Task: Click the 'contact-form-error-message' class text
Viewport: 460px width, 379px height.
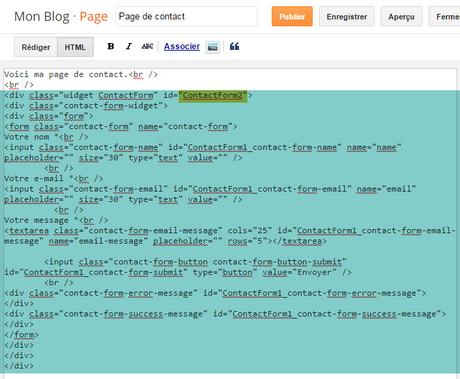Action: pos(128,293)
